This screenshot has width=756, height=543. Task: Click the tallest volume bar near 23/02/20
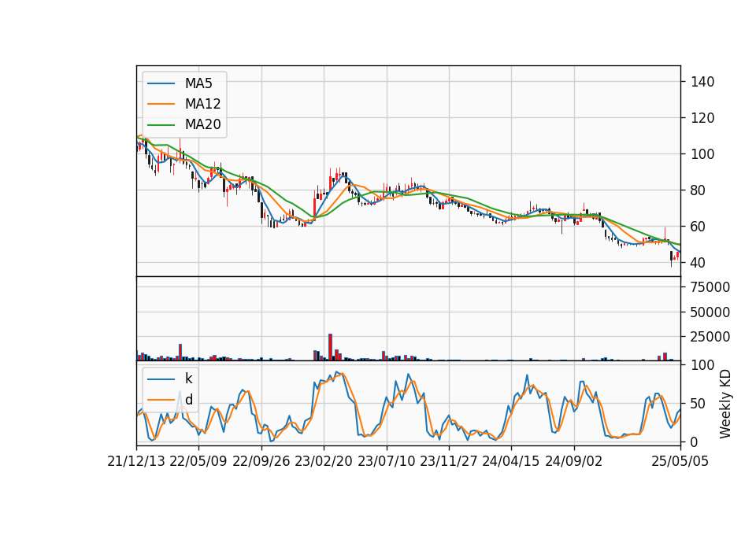click(330, 347)
